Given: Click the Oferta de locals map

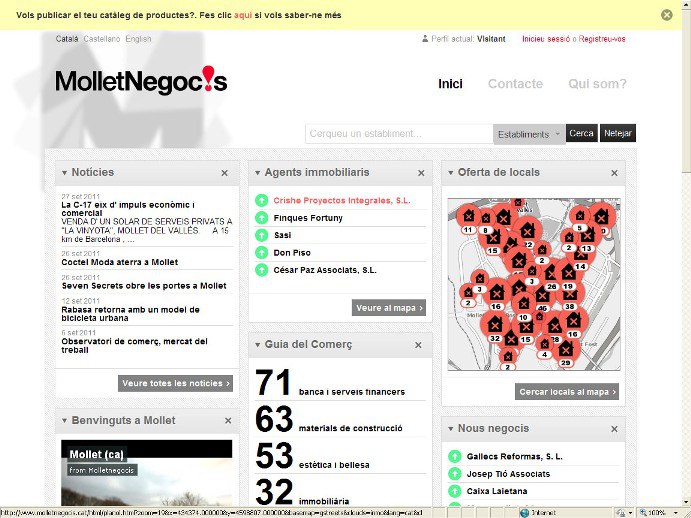Looking at the screenshot, I should pyautogui.click(x=533, y=283).
